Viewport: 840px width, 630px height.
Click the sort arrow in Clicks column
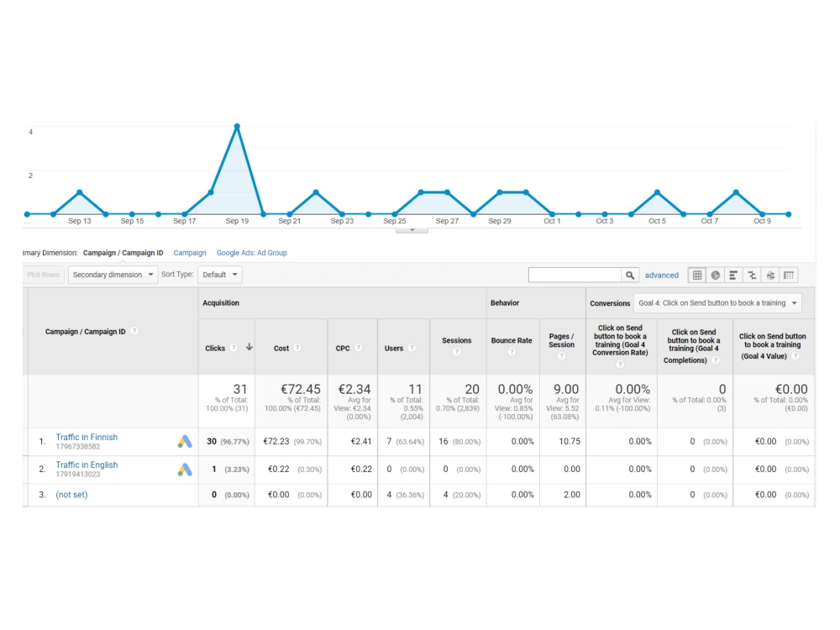coord(249,347)
